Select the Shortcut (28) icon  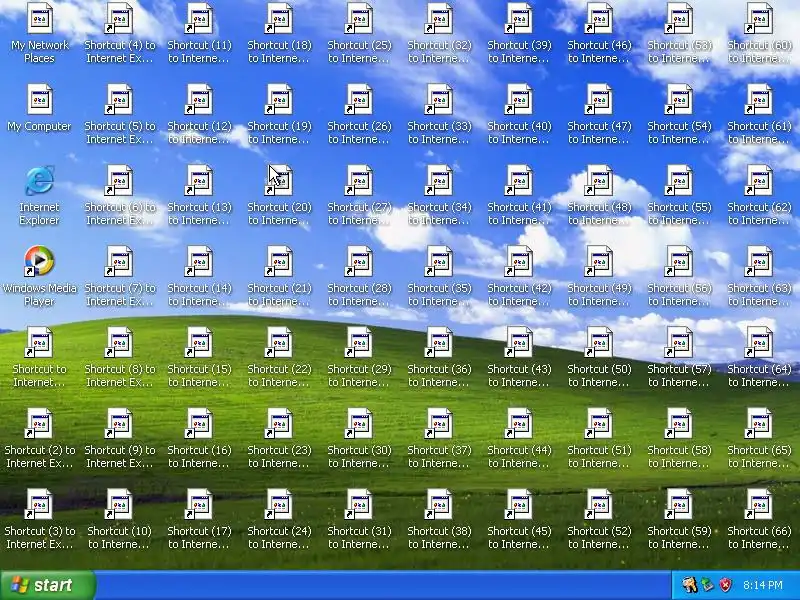pos(360,261)
